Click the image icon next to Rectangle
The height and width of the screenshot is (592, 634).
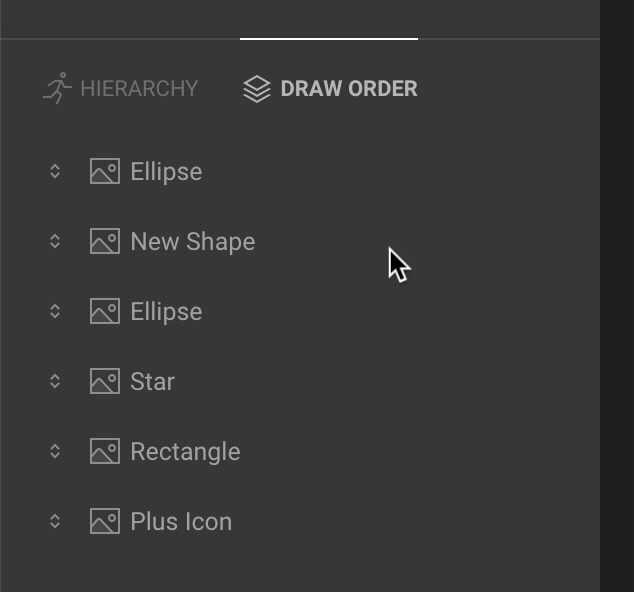(105, 451)
